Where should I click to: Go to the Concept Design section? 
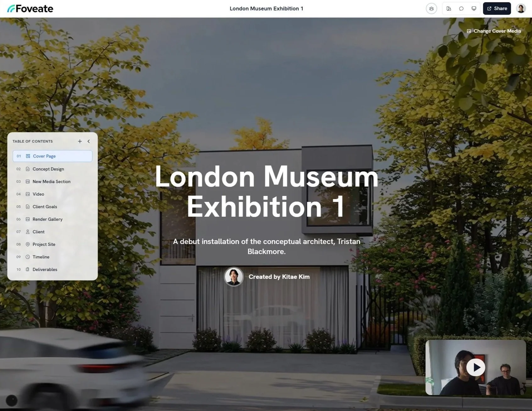(52, 169)
